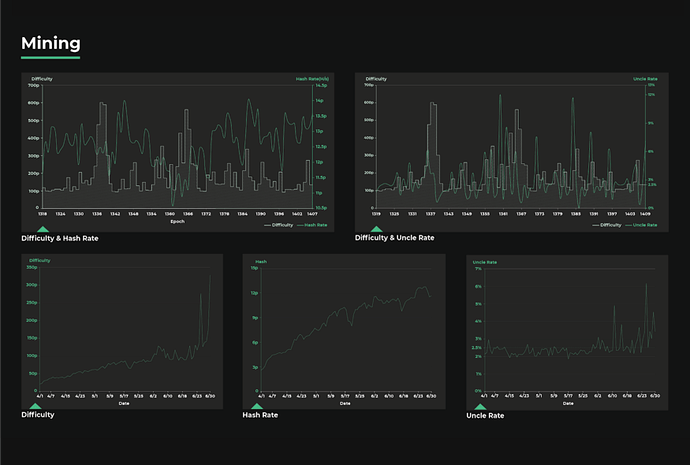Open the Difficulty & Uncle Rate chart title
This screenshot has width=690, height=465.
(x=394, y=239)
